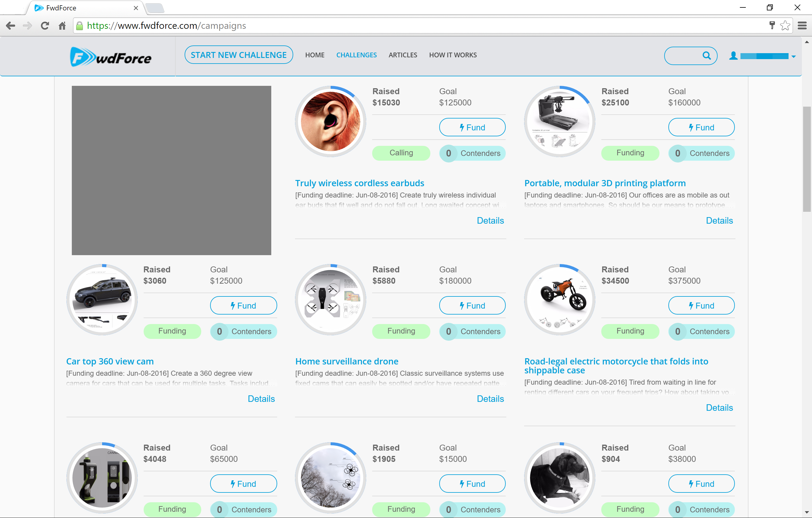This screenshot has width=812, height=518.
Task: Open the Challenges nav item
Action: coord(356,55)
